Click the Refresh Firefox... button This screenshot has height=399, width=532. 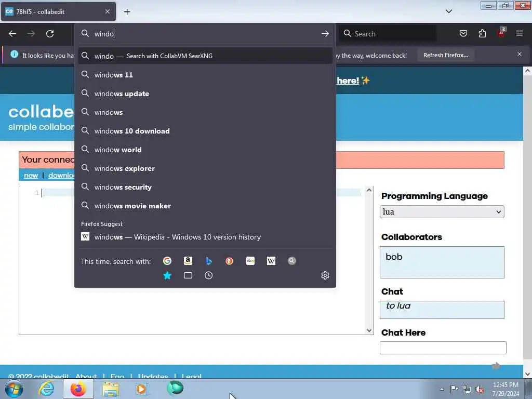point(445,55)
